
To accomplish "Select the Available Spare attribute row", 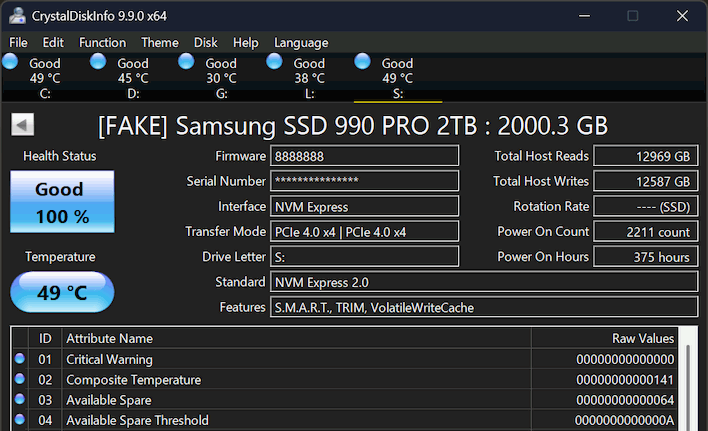I will (345, 400).
